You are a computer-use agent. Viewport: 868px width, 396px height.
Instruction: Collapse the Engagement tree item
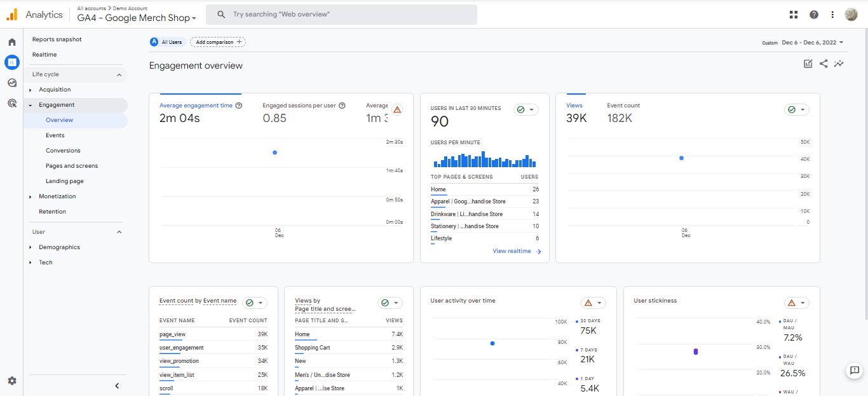pyautogui.click(x=31, y=105)
